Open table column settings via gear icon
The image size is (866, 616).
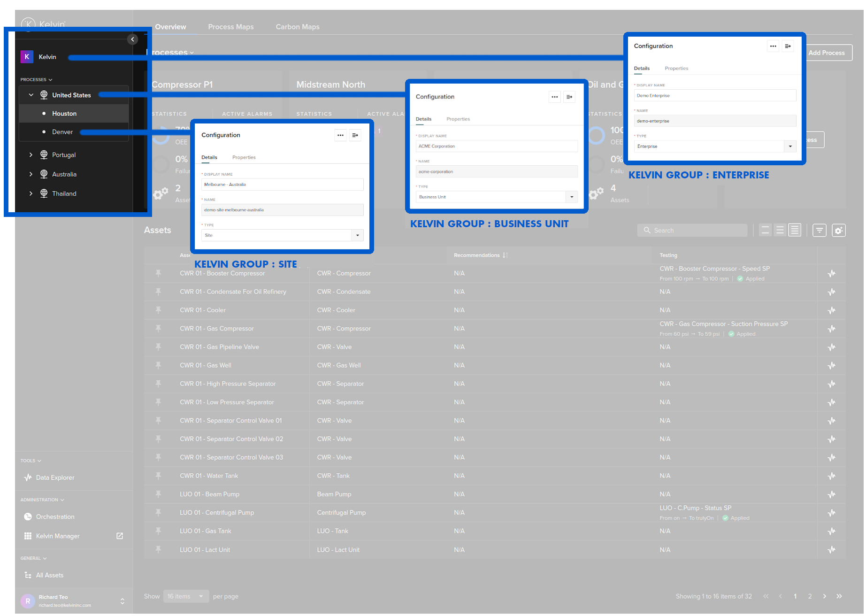coord(839,230)
